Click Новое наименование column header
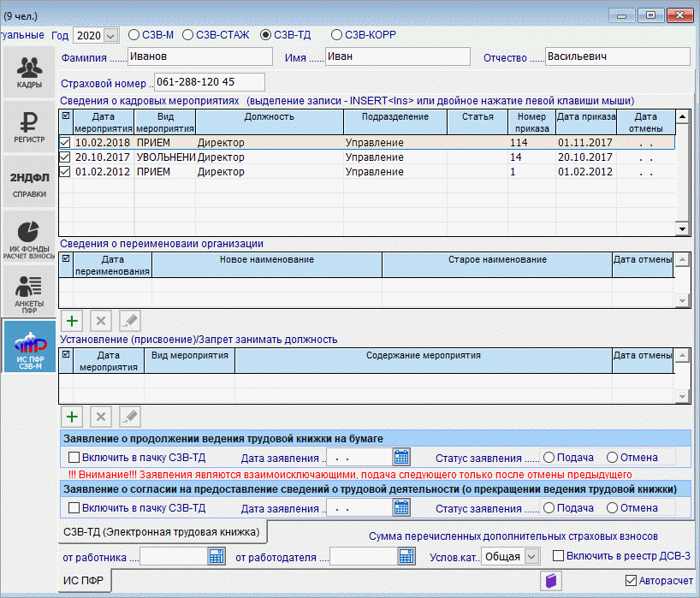Viewport: 700px width, 598px height. click(267, 265)
